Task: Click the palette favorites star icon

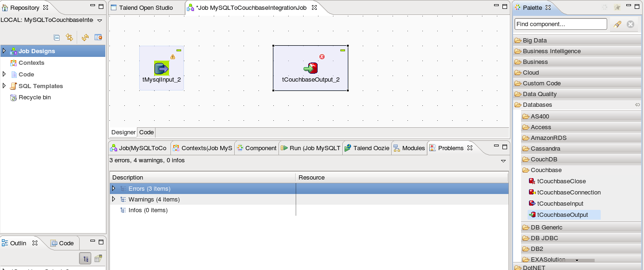Action: pos(617,7)
